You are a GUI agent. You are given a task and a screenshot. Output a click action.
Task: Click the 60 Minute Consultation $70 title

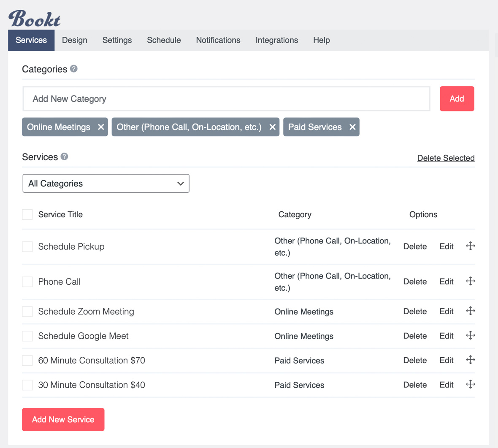click(92, 360)
